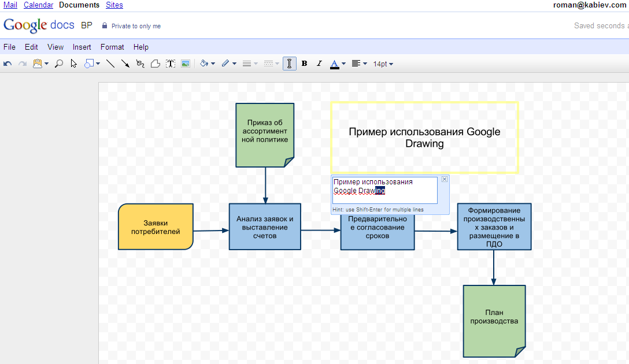The width and height of the screenshot is (629, 364).
Task: Select the Polyline polygon tool
Action: [x=156, y=64]
